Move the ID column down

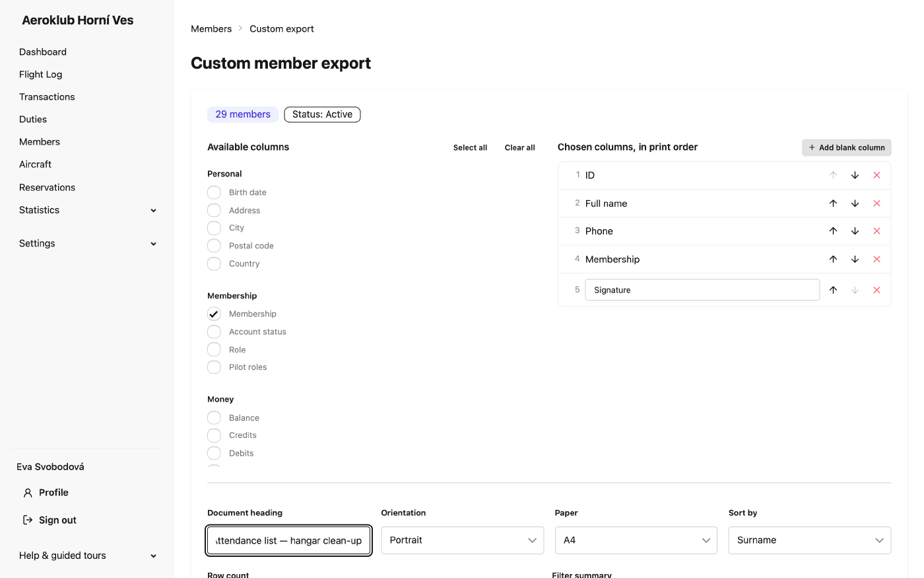click(x=855, y=175)
